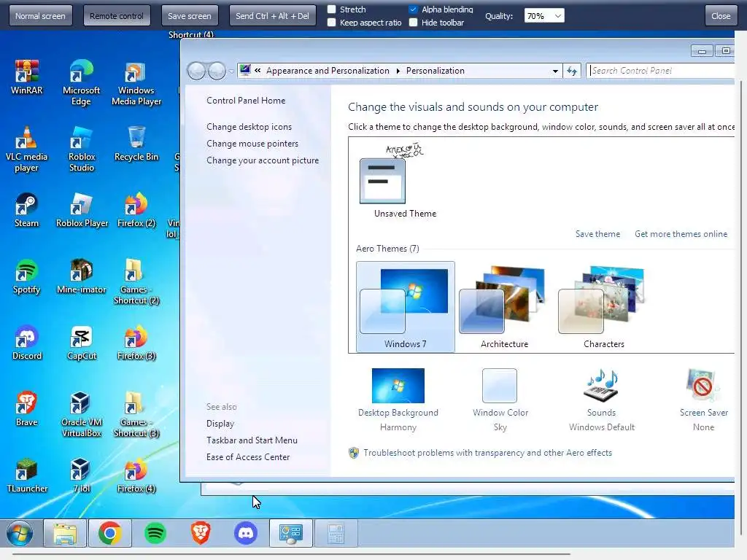The image size is (747, 560).
Task: Launch VLC media player from desktop
Action: tap(26, 149)
